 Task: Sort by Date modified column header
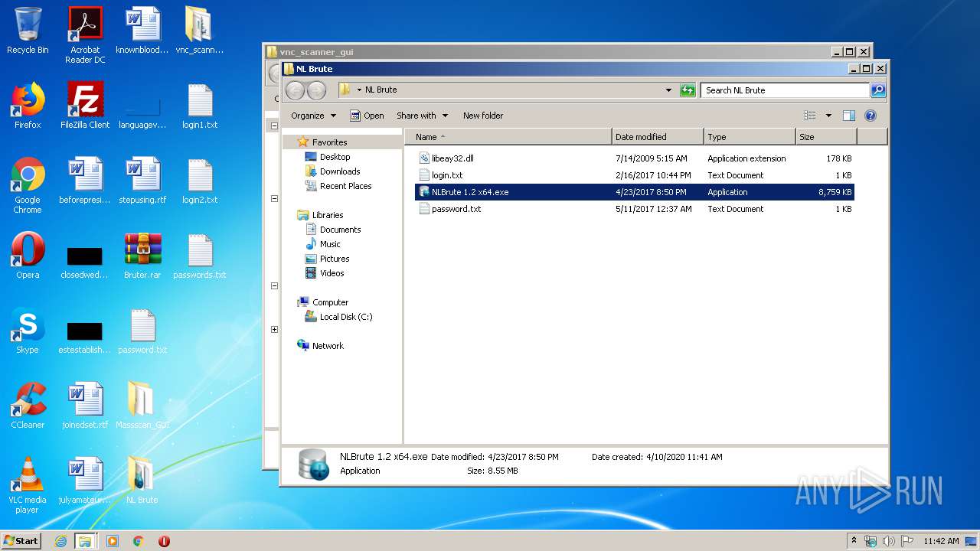[658, 137]
